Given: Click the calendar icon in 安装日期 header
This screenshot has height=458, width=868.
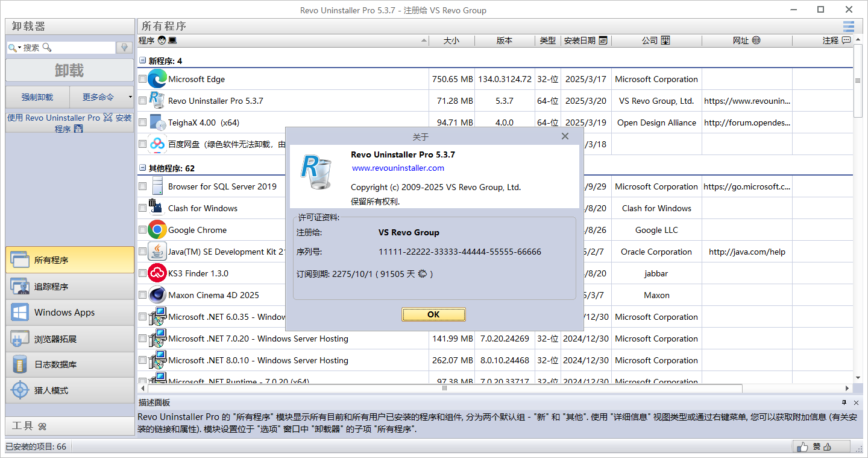Looking at the screenshot, I should [x=603, y=40].
